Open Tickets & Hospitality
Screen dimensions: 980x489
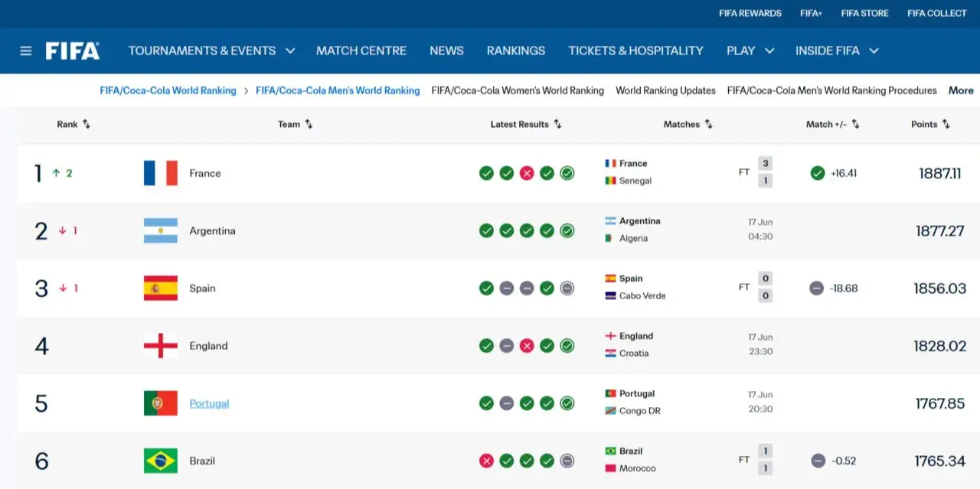pos(635,51)
